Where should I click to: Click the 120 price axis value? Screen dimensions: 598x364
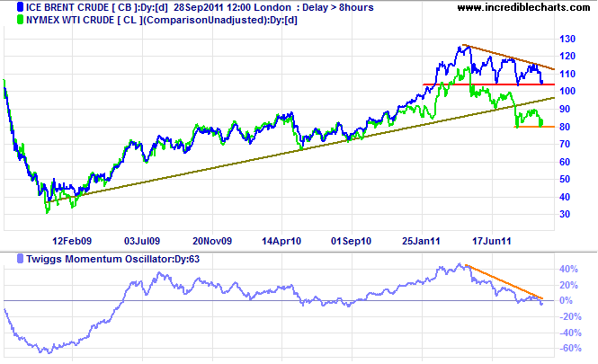[x=567, y=56]
